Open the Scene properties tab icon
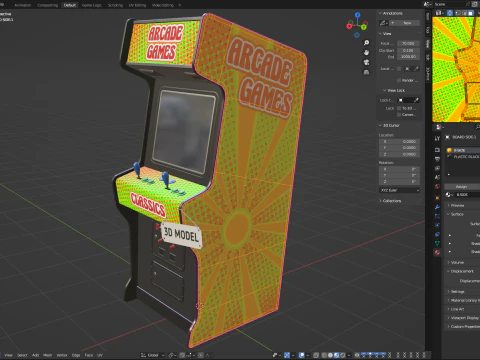 point(437,177)
